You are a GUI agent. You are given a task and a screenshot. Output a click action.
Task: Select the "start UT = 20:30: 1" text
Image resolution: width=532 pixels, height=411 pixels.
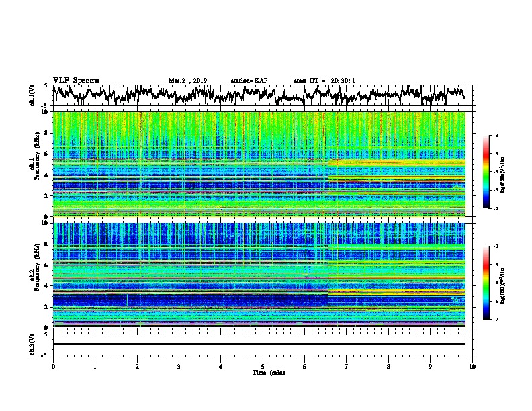(x=324, y=81)
